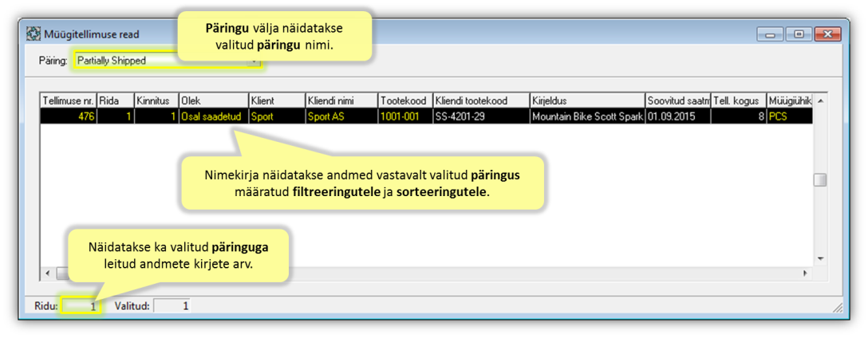This screenshot has height=338, width=868.
Task: Click the Olek column header
Action: coord(213,101)
